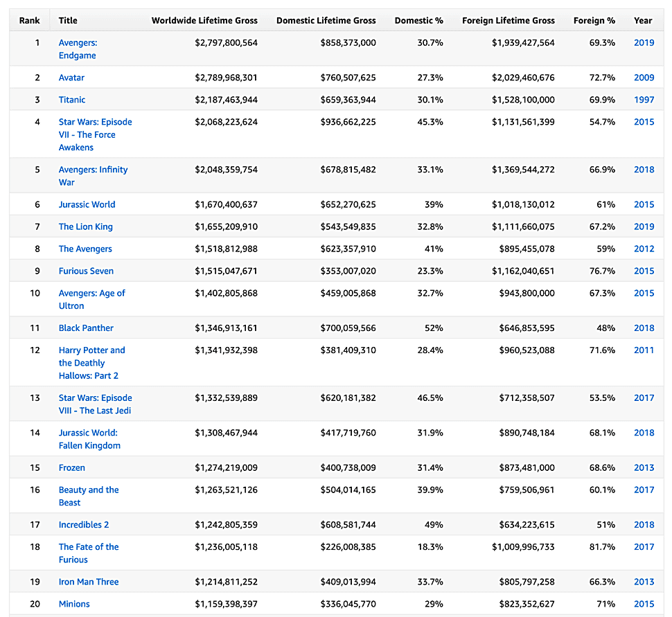This screenshot has width=672, height=617.
Task: Sort by the Foreign % header
Action: pyautogui.click(x=594, y=21)
